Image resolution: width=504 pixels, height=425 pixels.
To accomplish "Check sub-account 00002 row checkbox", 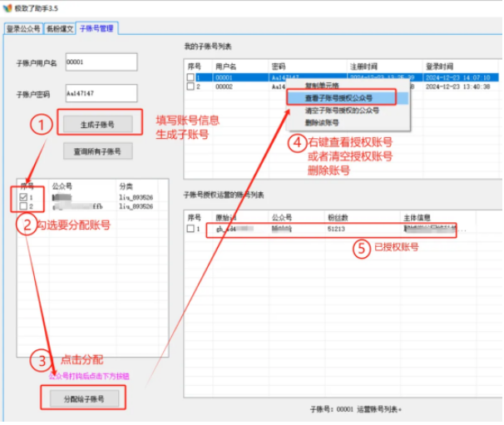I will [191, 86].
